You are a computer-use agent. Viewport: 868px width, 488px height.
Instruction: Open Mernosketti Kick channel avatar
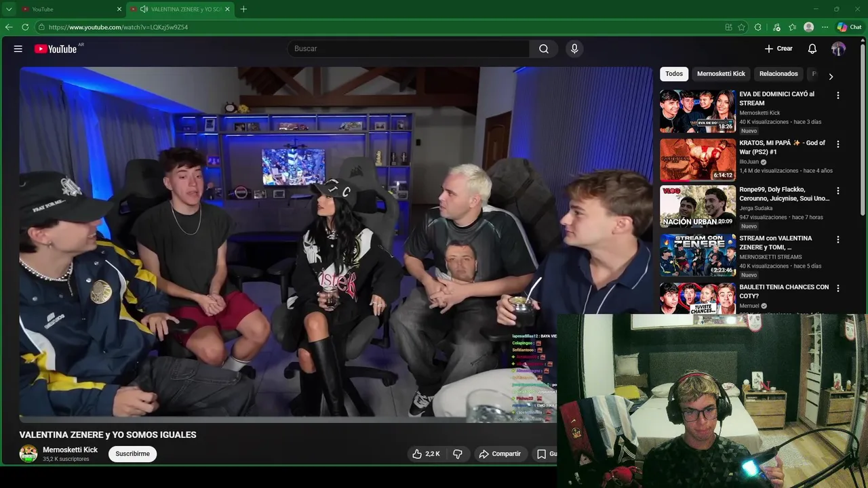point(28,453)
